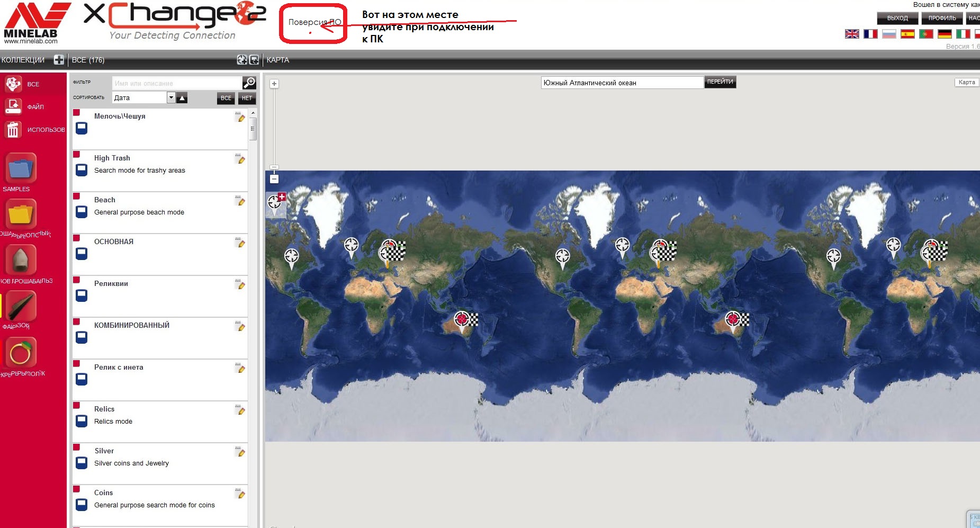The height and width of the screenshot is (528, 980).
Task: Open the Карта map type selector
Action: click(x=966, y=82)
